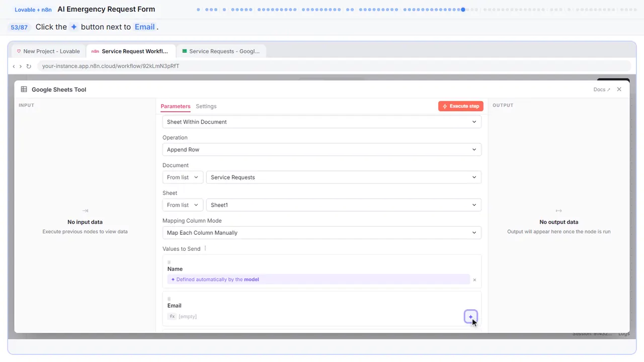Click the browser forward arrow

[21, 66]
